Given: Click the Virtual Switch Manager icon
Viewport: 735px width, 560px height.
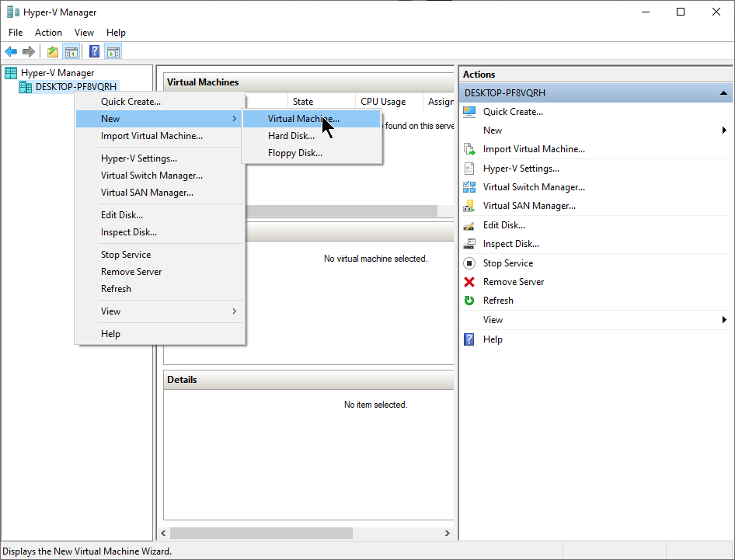Looking at the screenshot, I should point(469,187).
